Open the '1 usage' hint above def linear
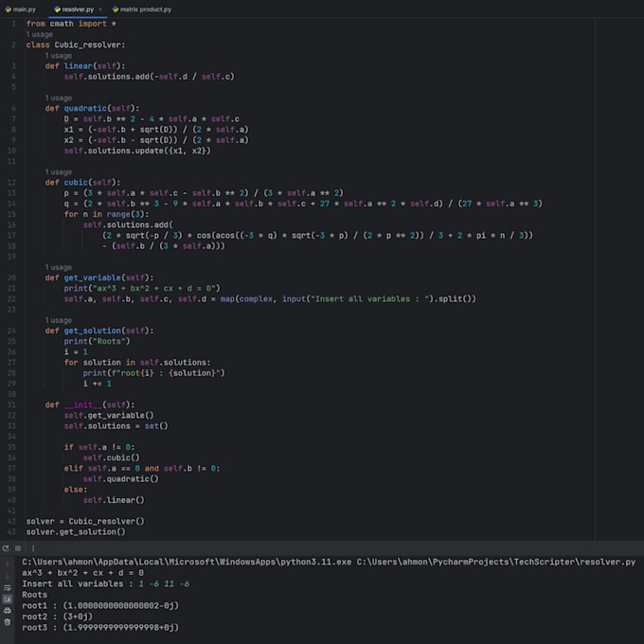The width and height of the screenshot is (644, 644). (59, 56)
